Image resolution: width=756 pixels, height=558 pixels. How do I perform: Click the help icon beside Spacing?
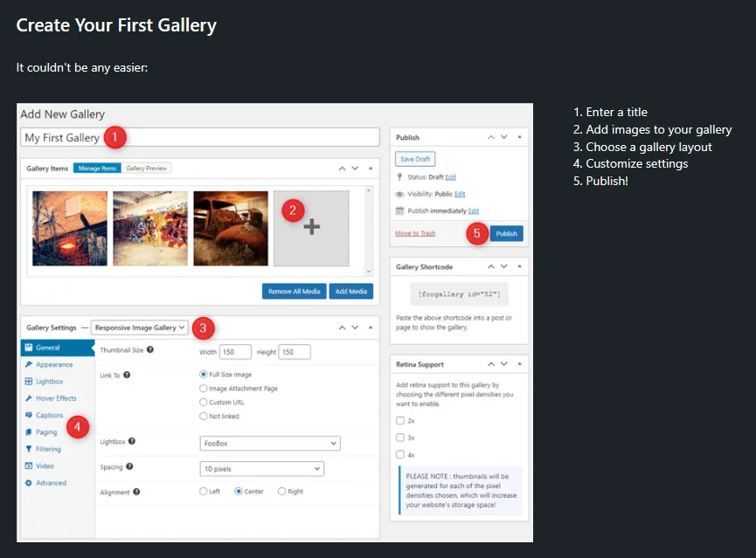(x=129, y=467)
